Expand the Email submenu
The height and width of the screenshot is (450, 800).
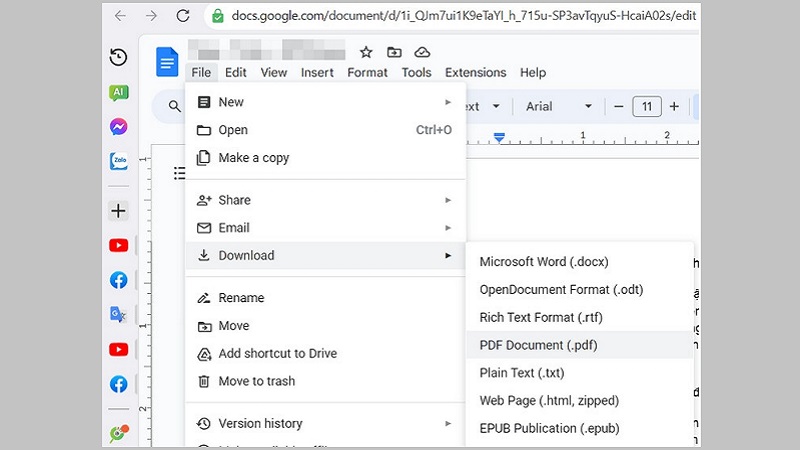pyautogui.click(x=326, y=228)
